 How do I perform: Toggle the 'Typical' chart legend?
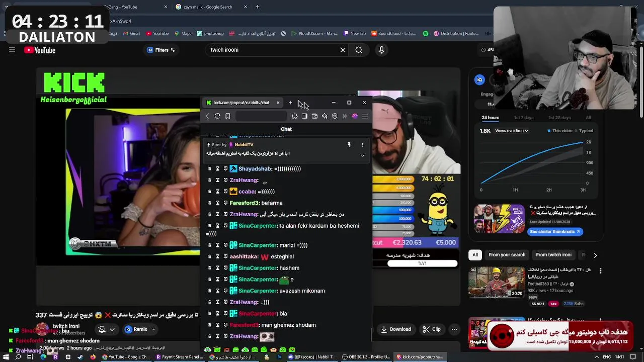tap(584, 131)
